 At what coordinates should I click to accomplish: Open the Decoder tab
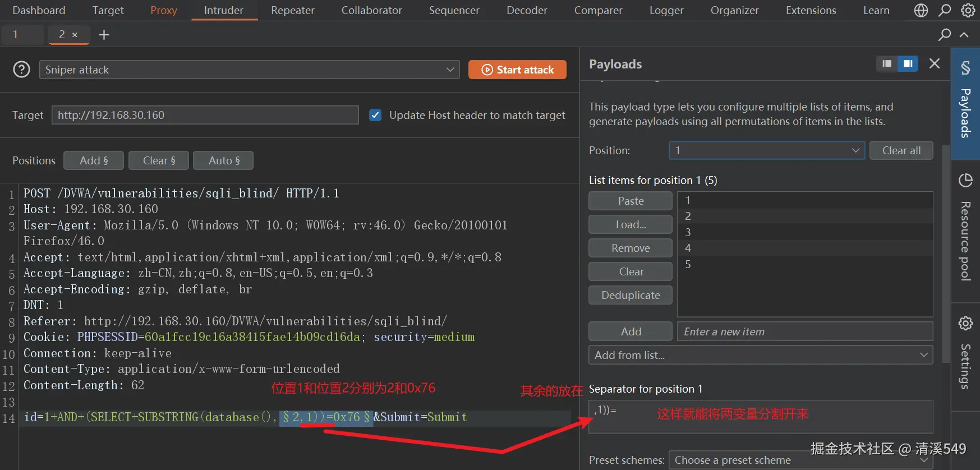click(x=527, y=10)
